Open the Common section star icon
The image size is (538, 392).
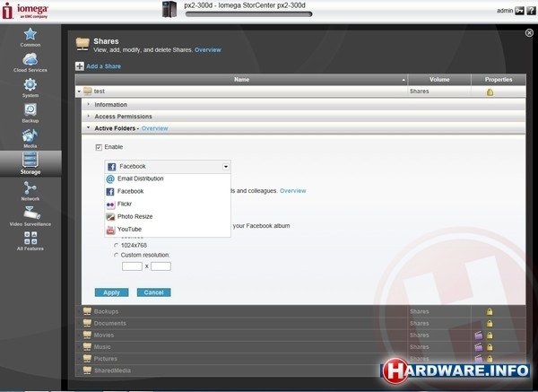point(30,34)
